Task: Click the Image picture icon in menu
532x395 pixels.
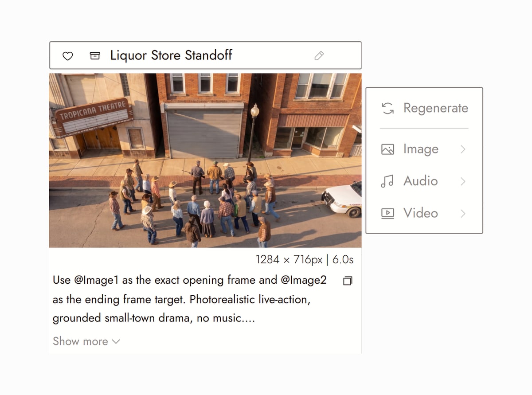Action: [x=387, y=149]
